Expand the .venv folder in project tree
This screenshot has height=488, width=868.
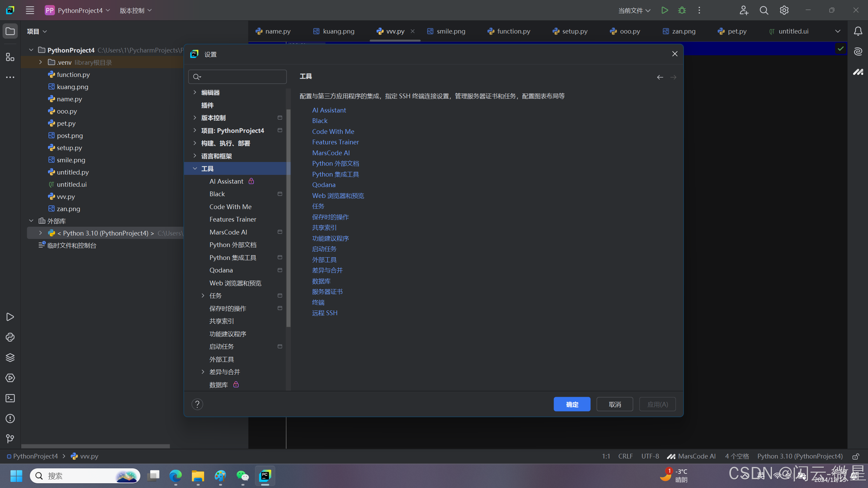pos(40,62)
